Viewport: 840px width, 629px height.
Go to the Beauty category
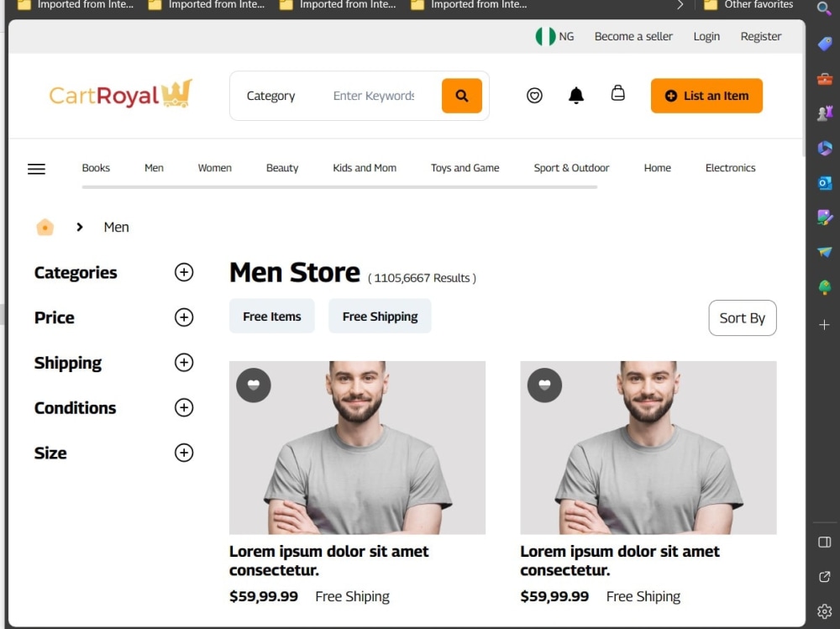(282, 168)
